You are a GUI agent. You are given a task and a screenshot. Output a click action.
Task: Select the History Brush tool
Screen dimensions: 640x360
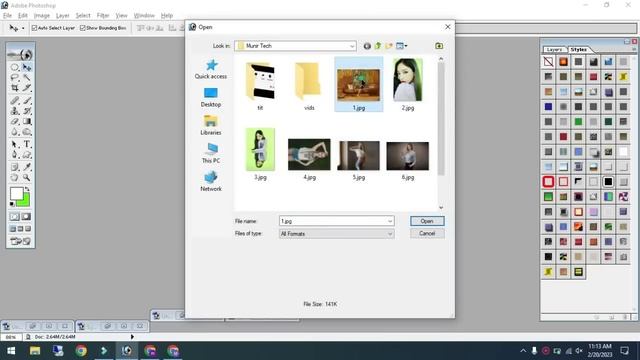coord(27,111)
